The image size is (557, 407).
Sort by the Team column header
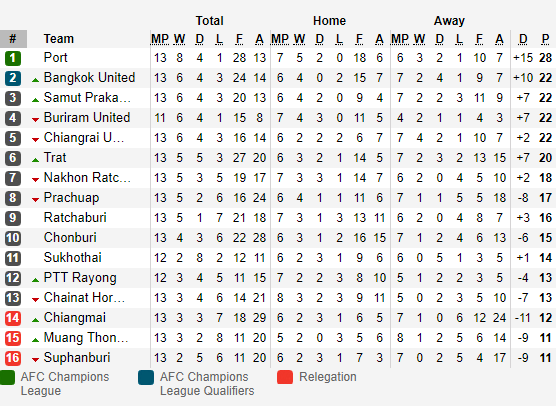59,39
